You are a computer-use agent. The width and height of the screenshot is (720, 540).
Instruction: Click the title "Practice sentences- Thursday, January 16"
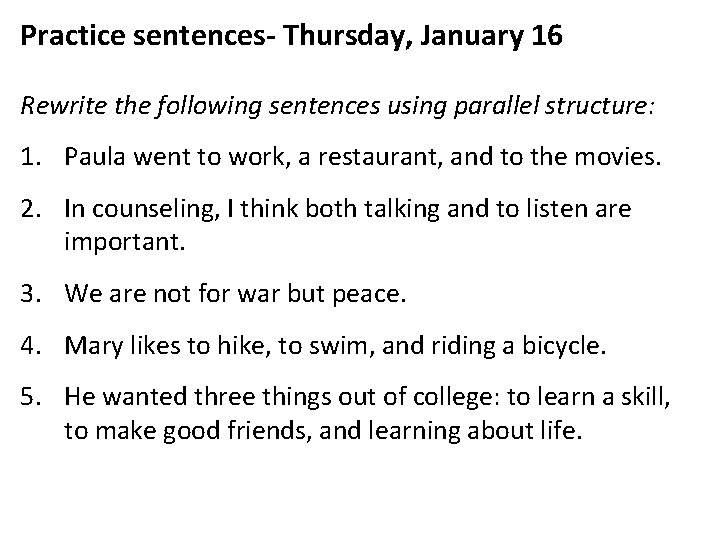291,38
